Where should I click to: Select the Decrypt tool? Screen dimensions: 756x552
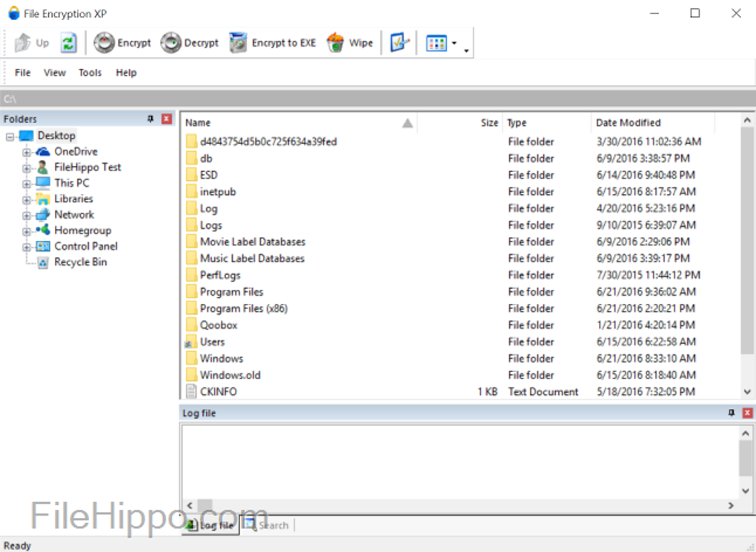click(x=189, y=42)
